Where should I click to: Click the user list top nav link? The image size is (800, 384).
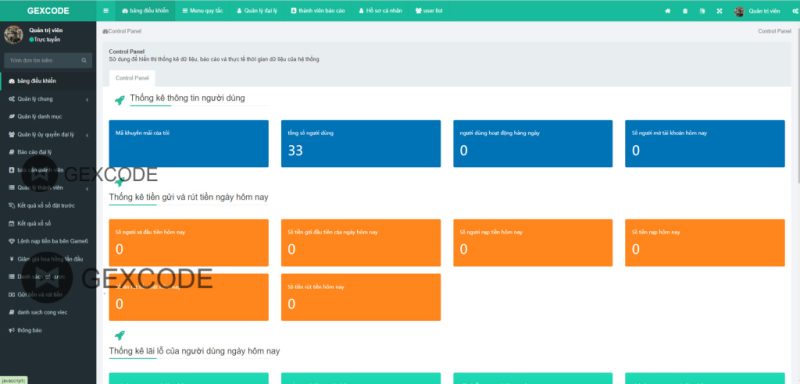(x=429, y=11)
